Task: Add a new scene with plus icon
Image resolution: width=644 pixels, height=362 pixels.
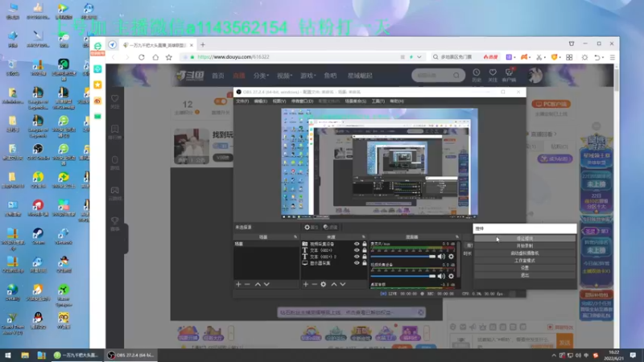Action: tap(238, 284)
